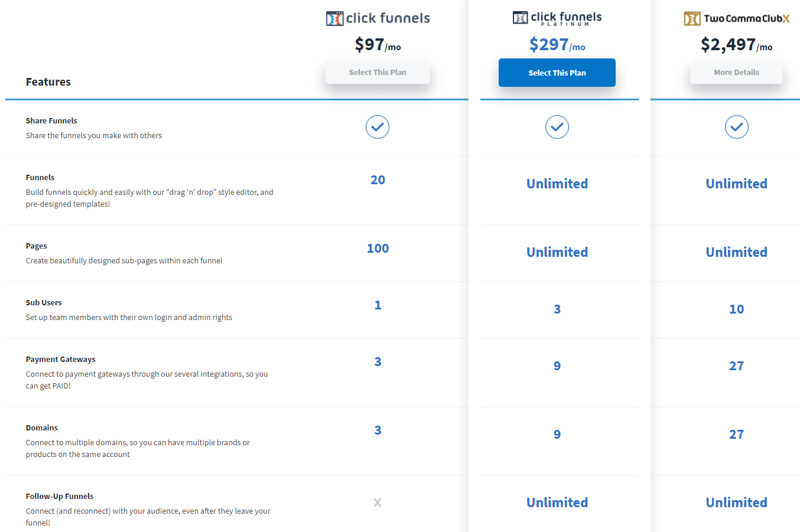The width and height of the screenshot is (800, 532).
Task: Click the ClickFunnels $97 plan logo
Action: pos(378,18)
